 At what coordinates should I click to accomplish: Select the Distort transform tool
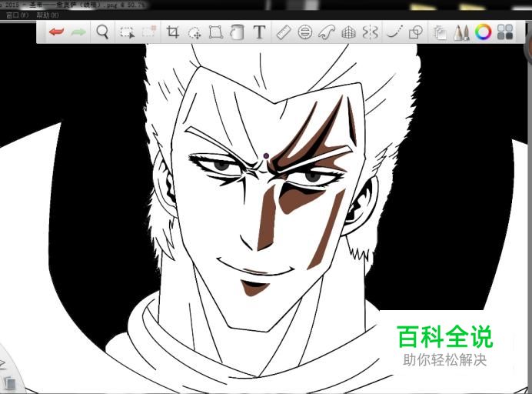pyautogui.click(x=215, y=32)
